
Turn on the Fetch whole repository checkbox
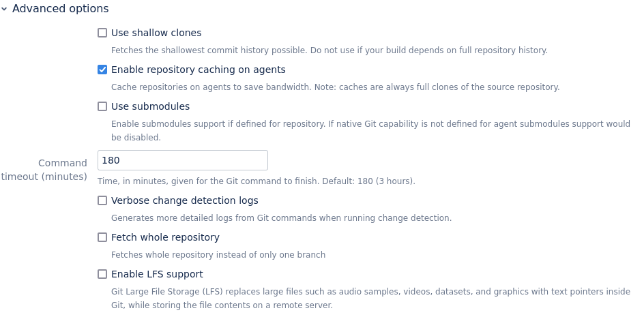102,237
